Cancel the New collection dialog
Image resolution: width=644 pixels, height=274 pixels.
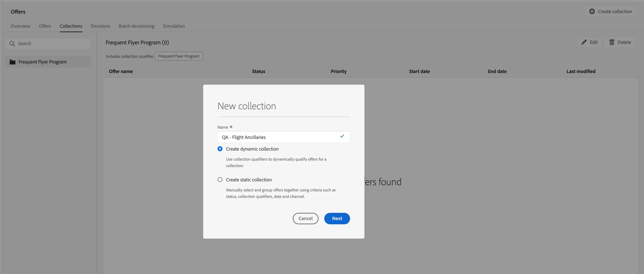pos(306,218)
